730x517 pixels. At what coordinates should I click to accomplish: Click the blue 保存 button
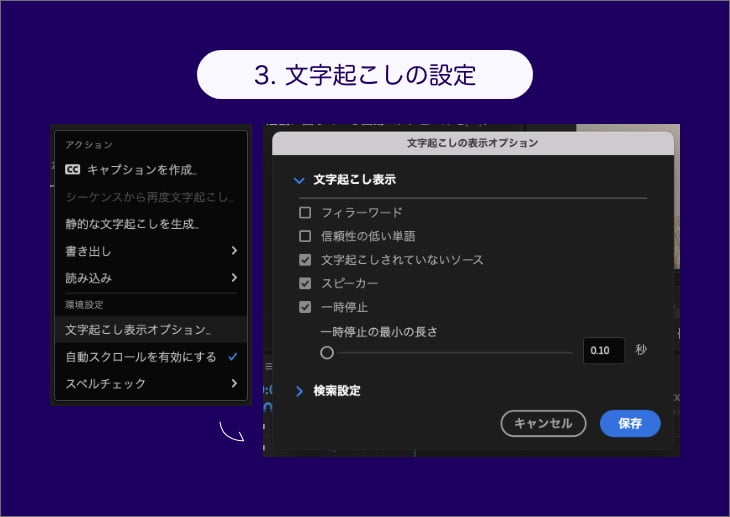coord(630,424)
